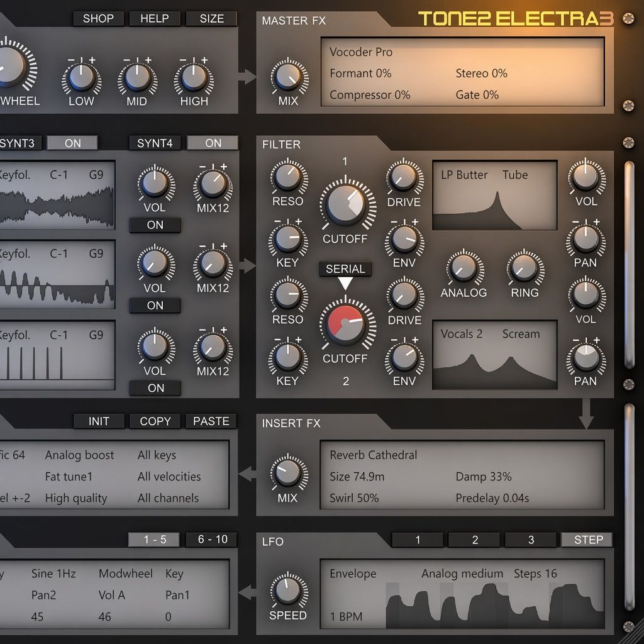
Task: Select the SYNT4 tab
Action: pos(155,143)
